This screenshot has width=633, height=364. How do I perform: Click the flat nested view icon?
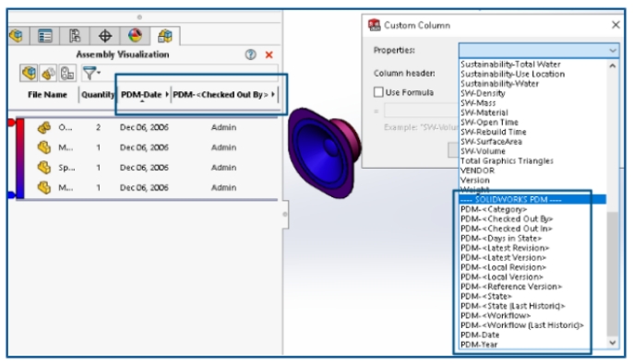pos(30,73)
